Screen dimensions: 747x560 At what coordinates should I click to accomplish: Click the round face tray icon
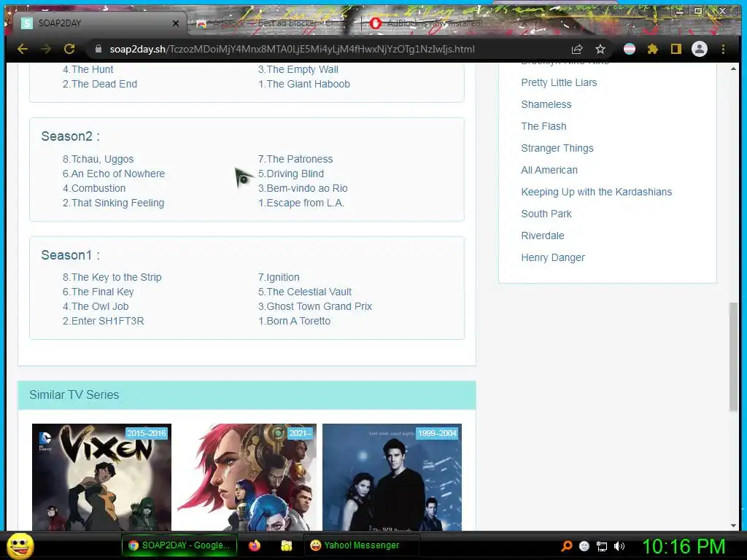584,546
